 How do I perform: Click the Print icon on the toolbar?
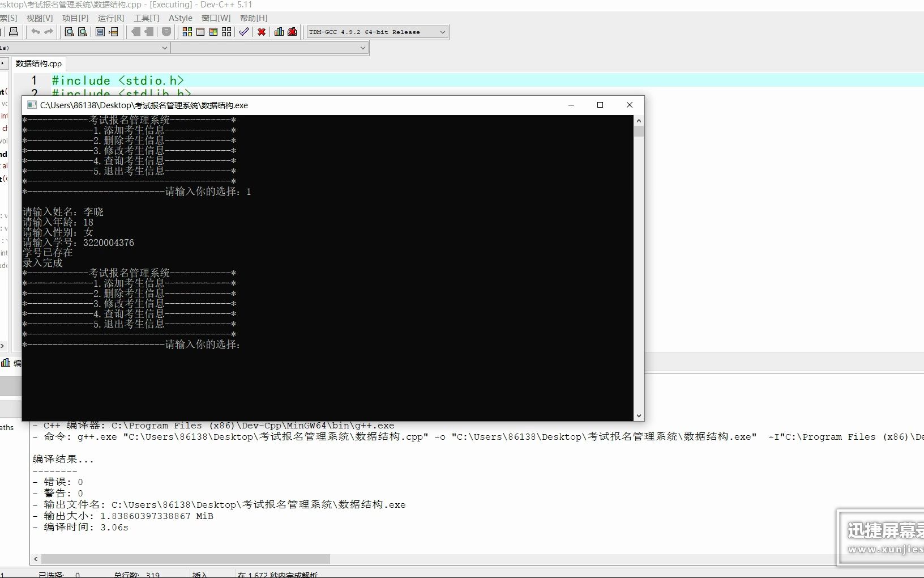[13, 32]
